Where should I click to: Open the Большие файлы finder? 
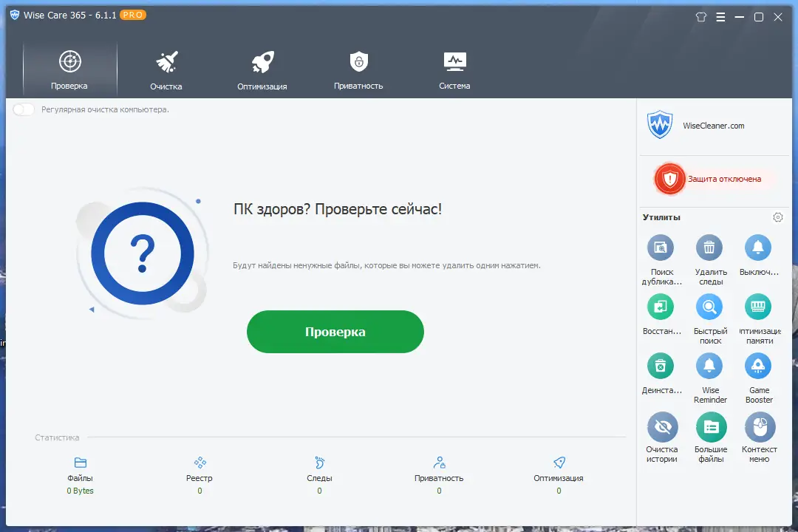[x=709, y=425]
